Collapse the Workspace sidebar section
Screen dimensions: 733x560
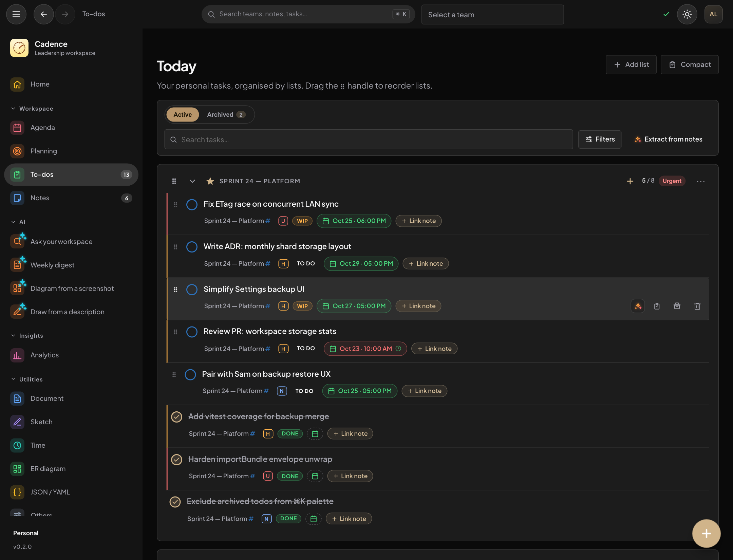coord(32,109)
